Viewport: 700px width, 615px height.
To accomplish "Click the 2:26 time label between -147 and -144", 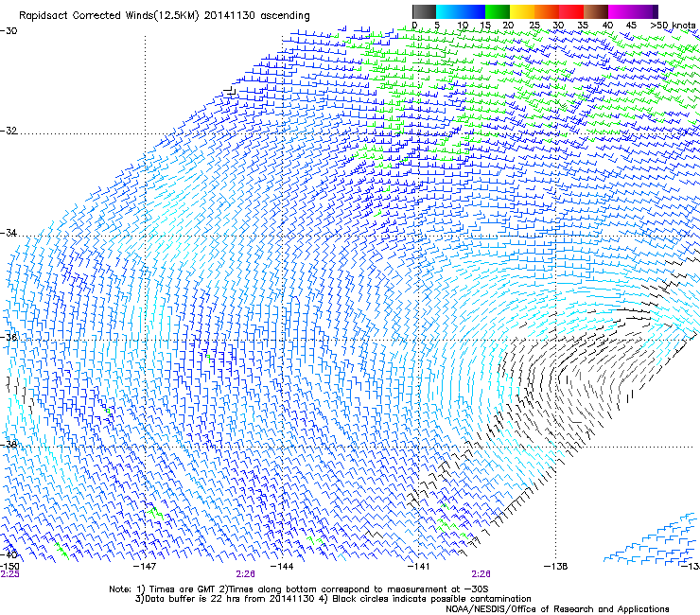I will [246, 574].
